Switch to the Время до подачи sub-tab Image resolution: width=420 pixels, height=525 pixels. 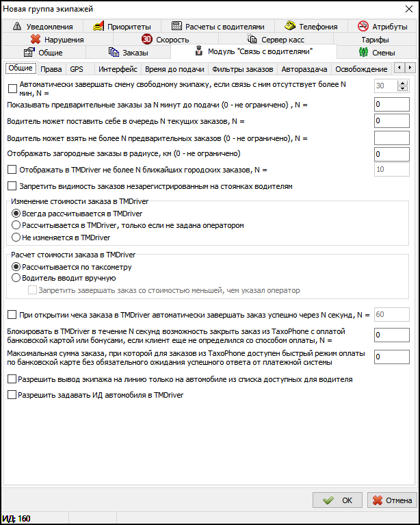(174, 69)
